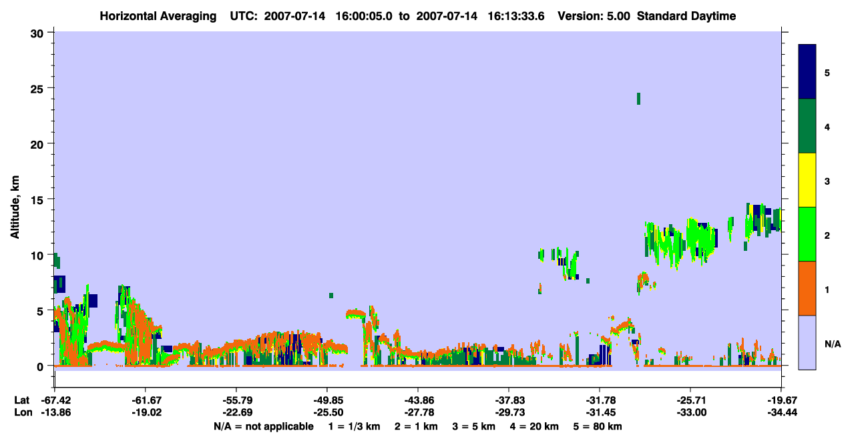
Task: Click the bright green colorbar segment labeled 2
Action: 807,234
